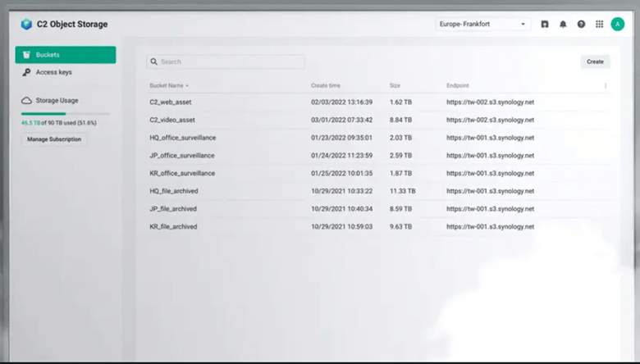Sort by the Create time column header

[326, 85]
